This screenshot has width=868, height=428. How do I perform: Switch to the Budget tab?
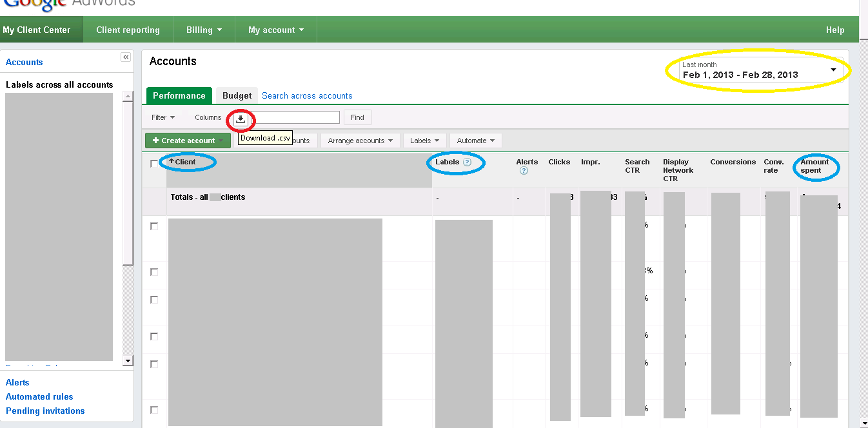tap(237, 95)
